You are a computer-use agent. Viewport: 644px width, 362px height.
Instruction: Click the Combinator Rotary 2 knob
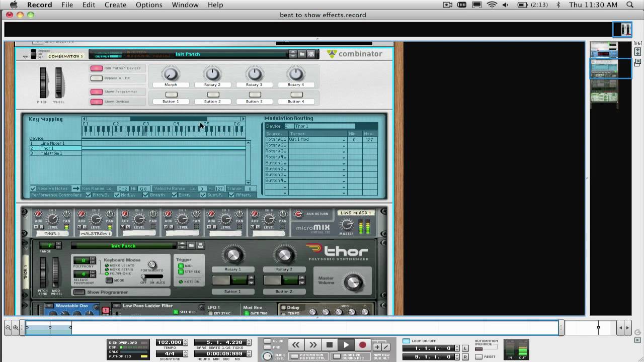pyautogui.click(x=212, y=74)
